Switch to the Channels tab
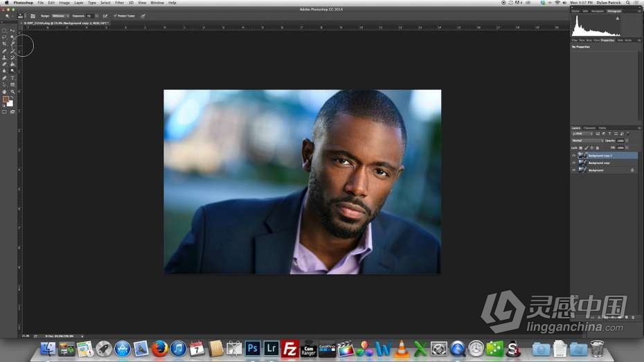 (589, 128)
